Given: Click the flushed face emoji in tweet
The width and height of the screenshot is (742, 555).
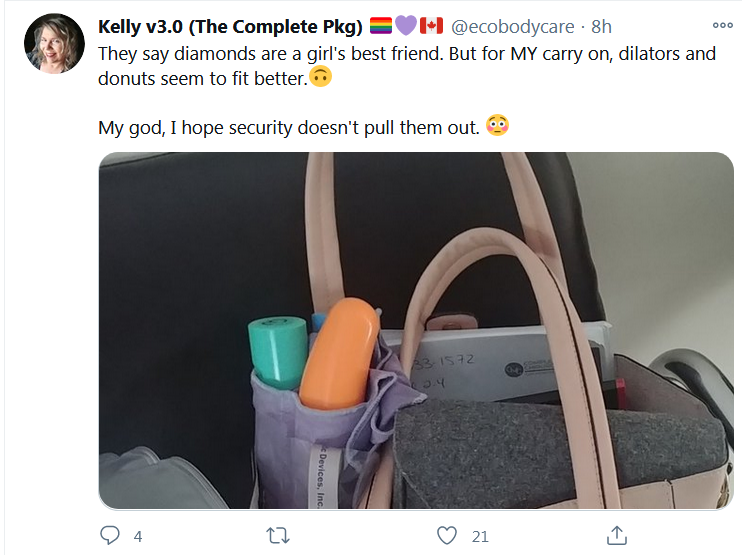Looking at the screenshot, I should point(497,125).
